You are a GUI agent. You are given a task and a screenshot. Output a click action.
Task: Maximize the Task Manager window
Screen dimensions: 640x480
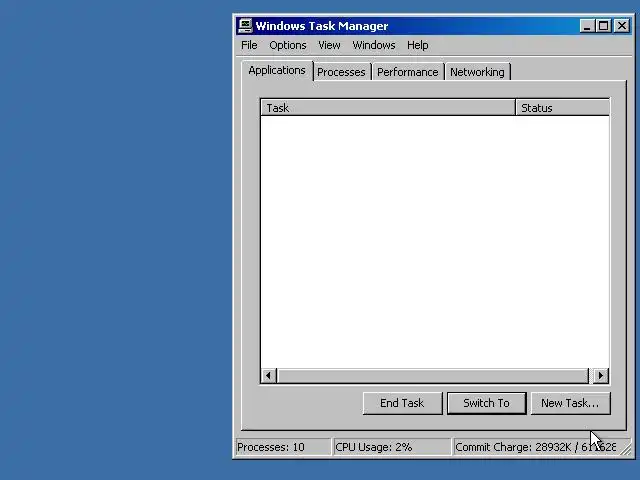point(603,26)
